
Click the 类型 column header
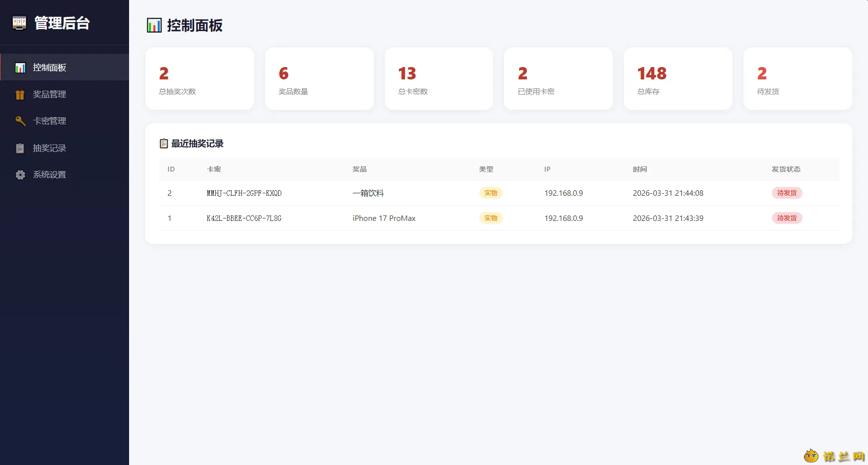coord(486,169)
